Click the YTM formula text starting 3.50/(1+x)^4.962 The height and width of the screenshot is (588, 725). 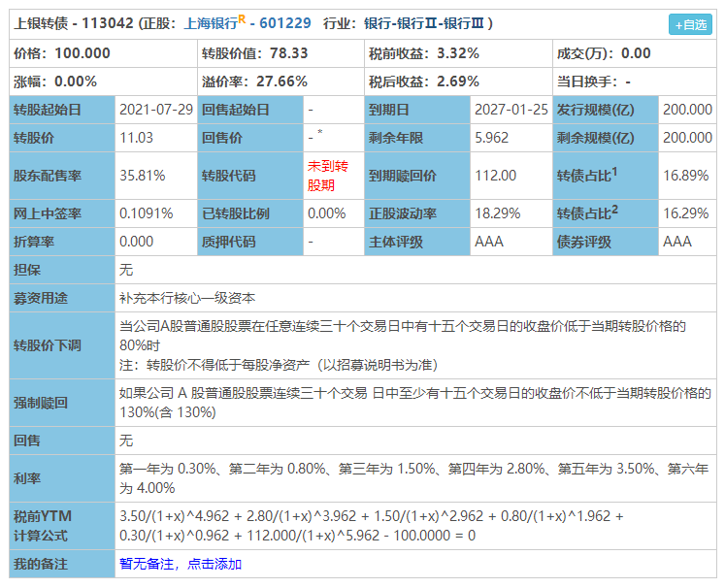pyautogui.click(x=371, y=526)
